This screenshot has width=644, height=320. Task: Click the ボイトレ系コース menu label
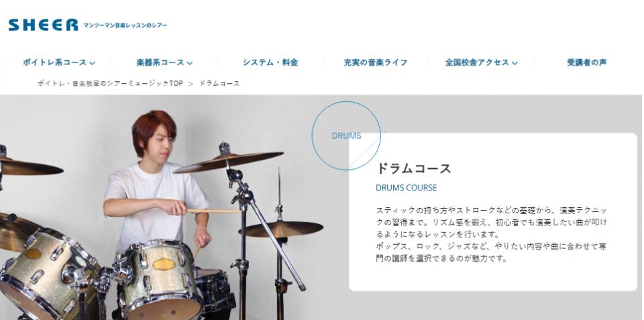(x=54, y=62)
